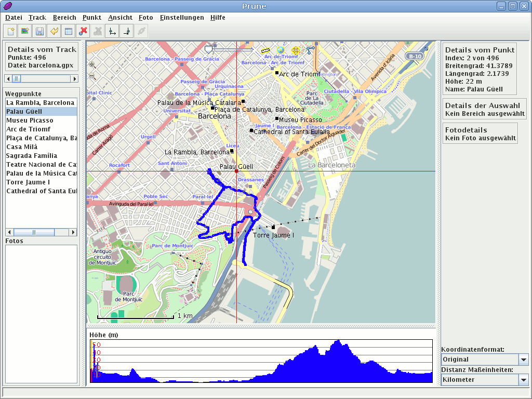The image size is (532, 399).
Task: Click the floppy disk save icon
Action: pos(39,32)
